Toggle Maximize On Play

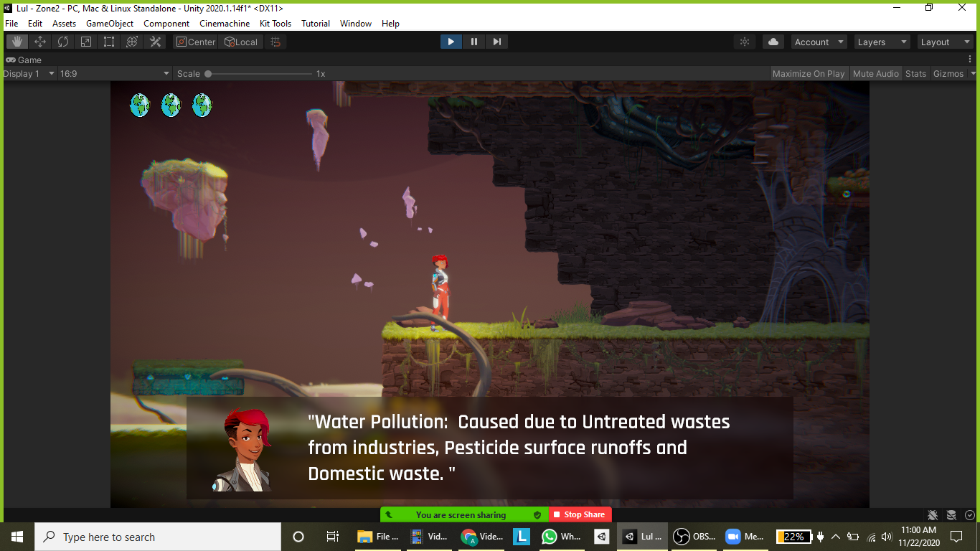point(809,73)
